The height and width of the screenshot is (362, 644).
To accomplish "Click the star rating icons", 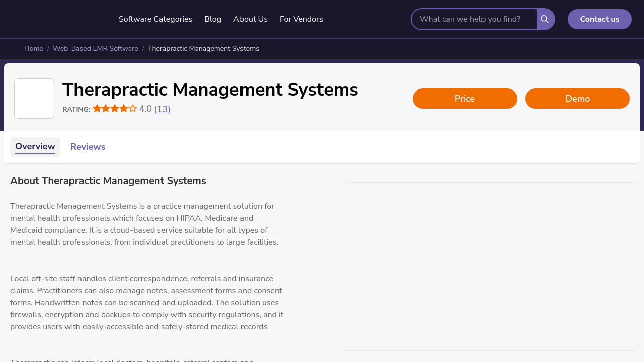I will (x=115, y=109).
